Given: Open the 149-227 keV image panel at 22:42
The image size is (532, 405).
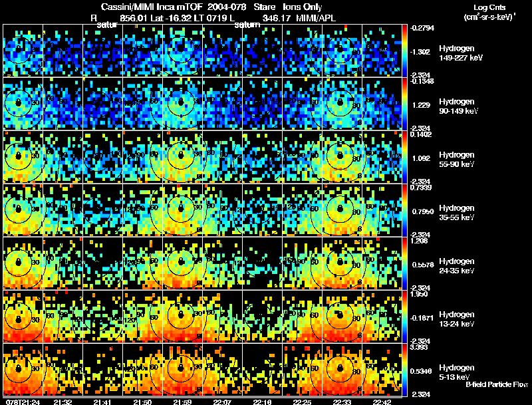Looking at the screenshot, I should (x=382, y=51).
